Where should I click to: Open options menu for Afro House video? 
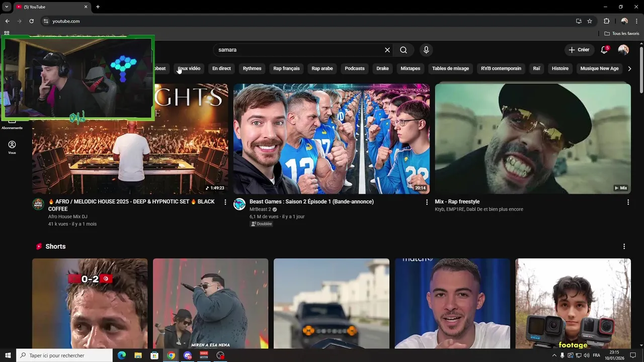click(x=225, y=202)
